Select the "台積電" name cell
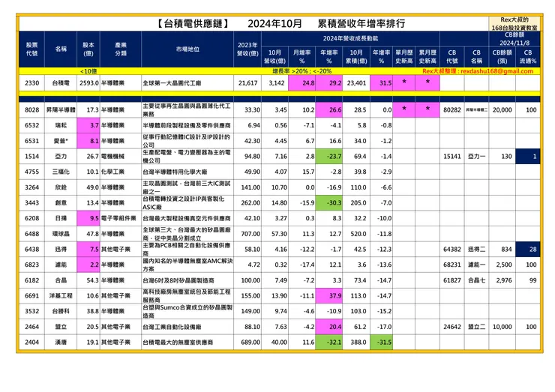This screenshot has width=555, height=392. 61,83
